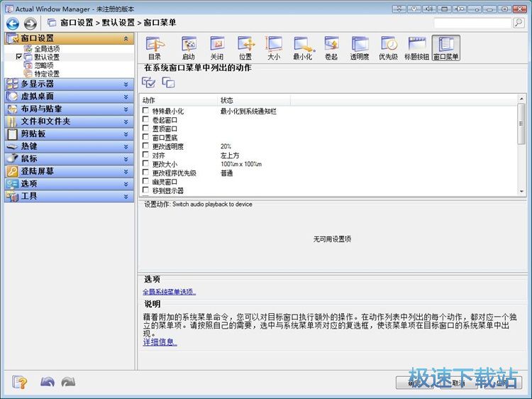Switch to the 标题按钮 page icon
This screenshot has height=399, width=532.
tap(417, 48)
